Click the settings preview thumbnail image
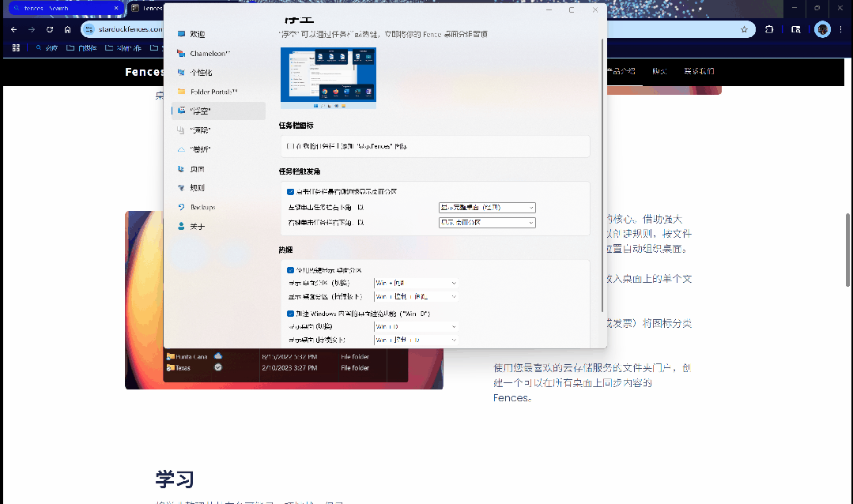The image size is (853, 504). pos(328,77)
